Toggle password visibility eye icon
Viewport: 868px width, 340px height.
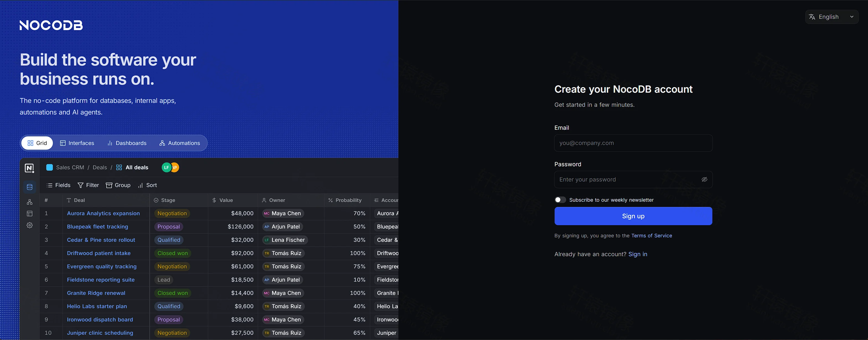[x=704, y=180]
